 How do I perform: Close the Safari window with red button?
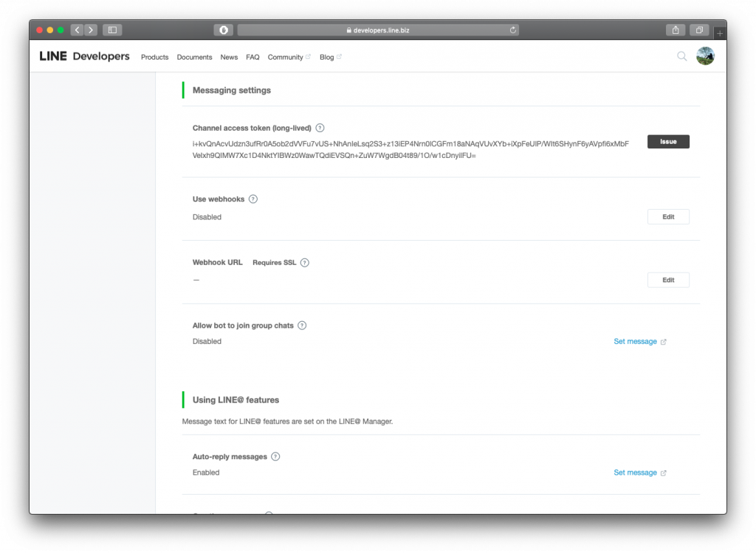point(40,30)
